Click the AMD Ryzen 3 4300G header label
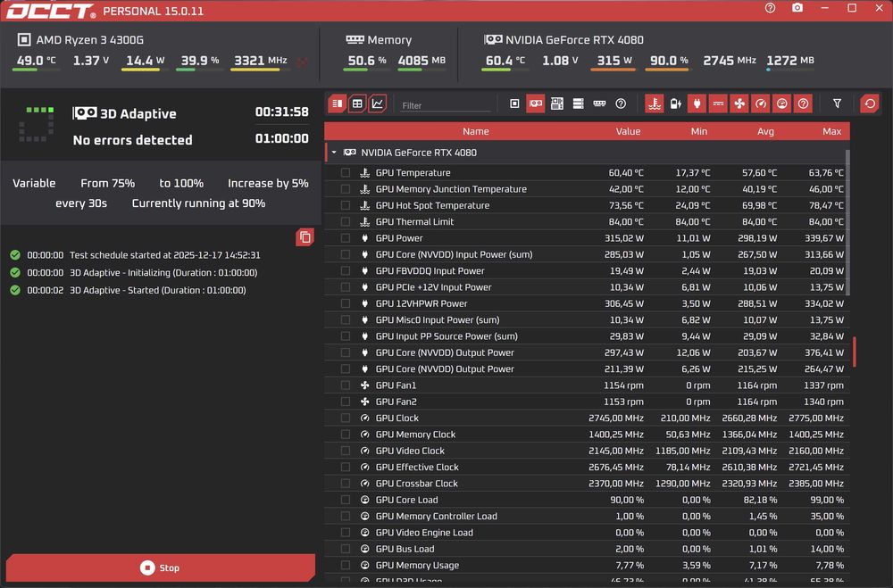 89,40
